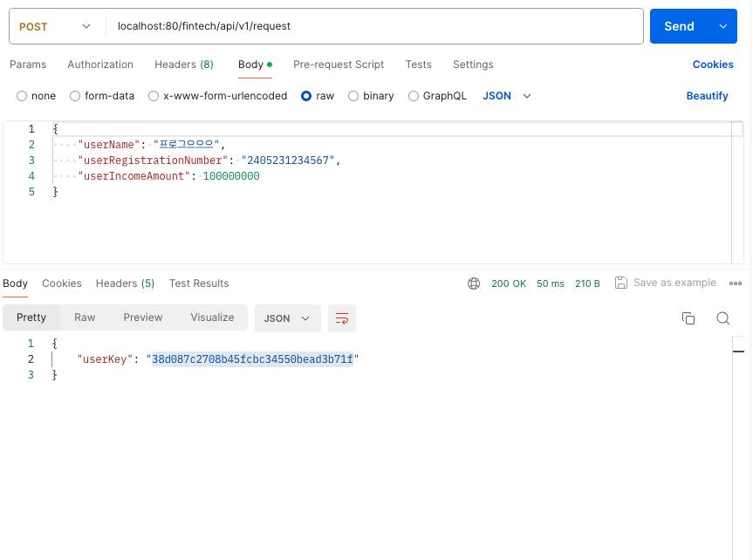The height and width of the screenshot is (560, 753).
Task: Select the none body option
Action: click(x=22, y=96)
